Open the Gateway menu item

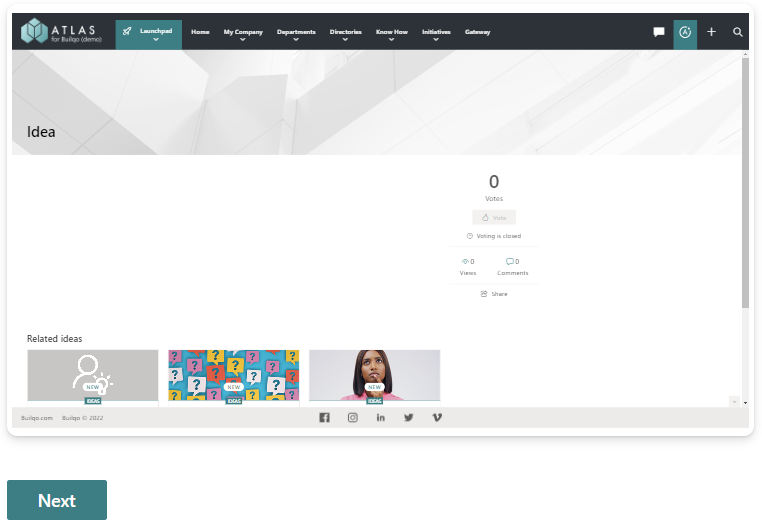pos(477,32)
